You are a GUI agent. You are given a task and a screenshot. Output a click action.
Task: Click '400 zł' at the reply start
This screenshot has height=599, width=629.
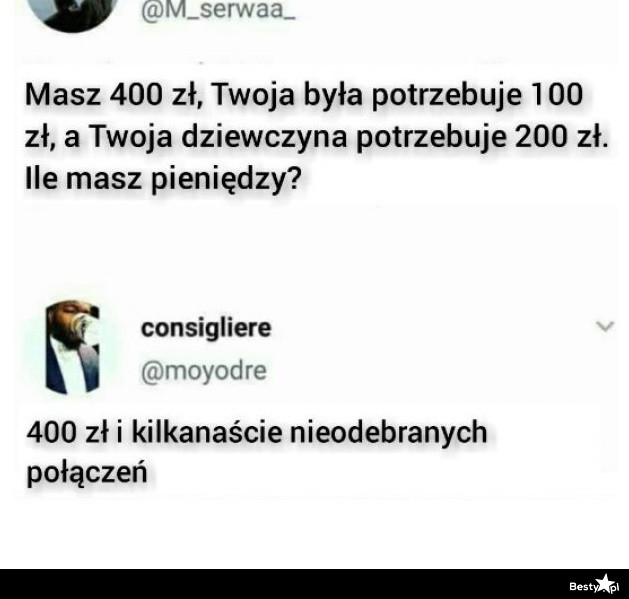68,432
